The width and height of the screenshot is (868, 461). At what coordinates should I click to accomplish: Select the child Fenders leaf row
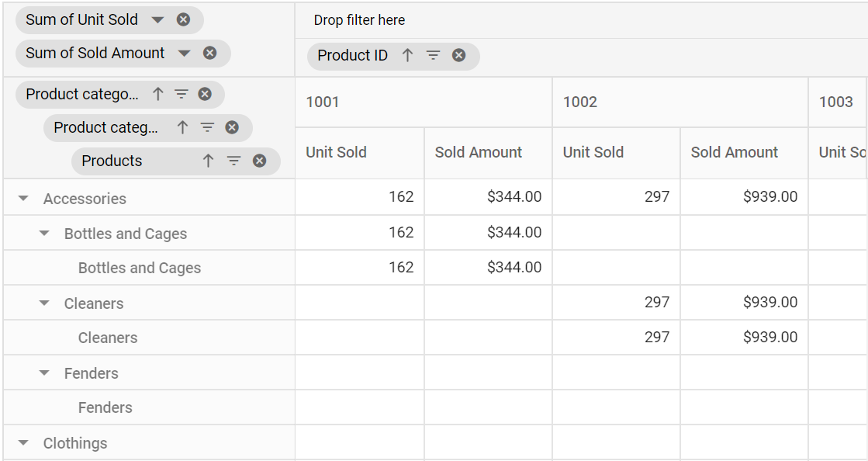pyautogui.click(x=105, y=407)
